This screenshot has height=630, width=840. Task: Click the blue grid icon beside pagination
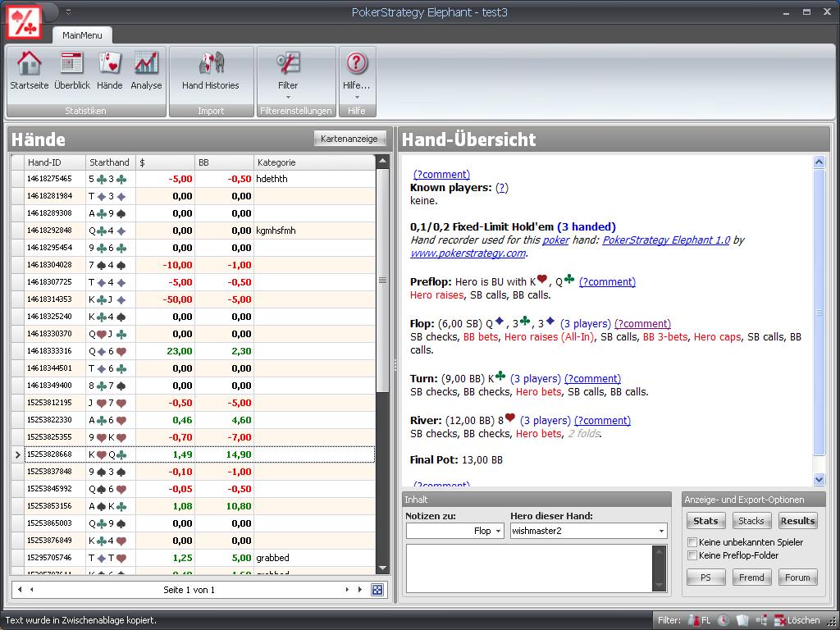pyautogui.click(x=377, y=590)
